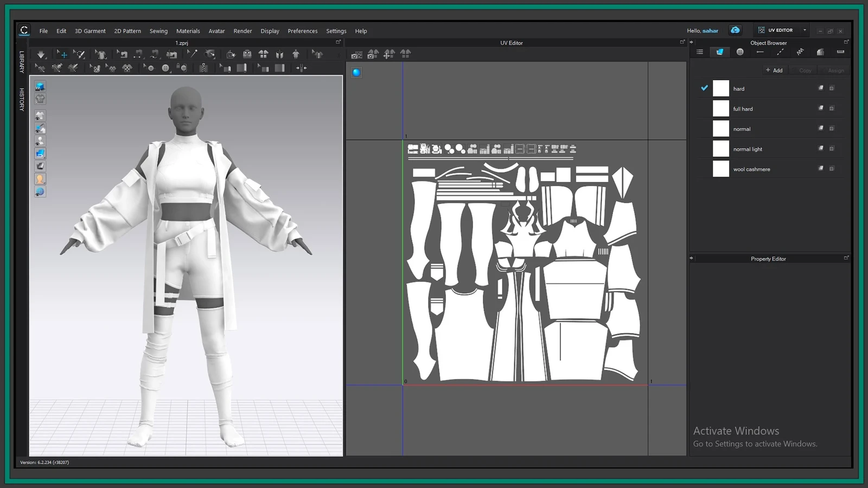Toggle show avatar eye icon in 3D view
The image size is (868, 488).
click(40, 141)
